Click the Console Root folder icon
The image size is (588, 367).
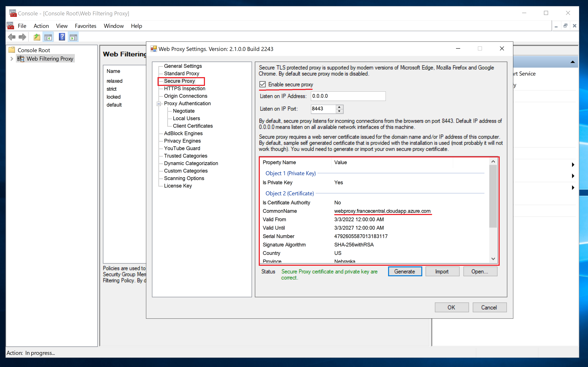pyautogui.click(x=12, y=50)
